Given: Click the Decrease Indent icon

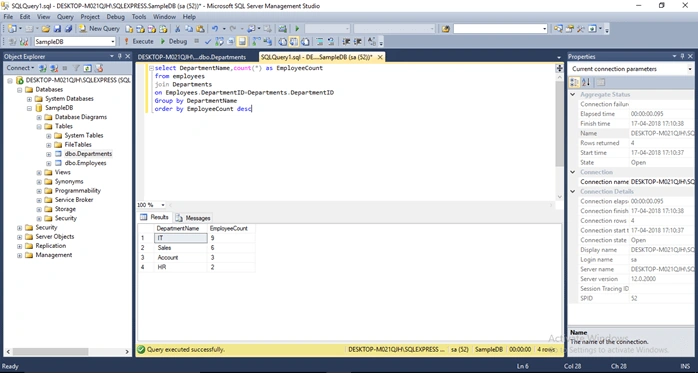Looking at the screenshot, I should (346, 41).
